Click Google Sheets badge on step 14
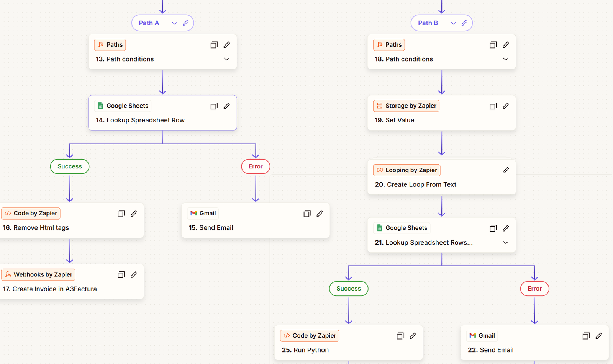The image size is (613, 364). tap(123, 106)
